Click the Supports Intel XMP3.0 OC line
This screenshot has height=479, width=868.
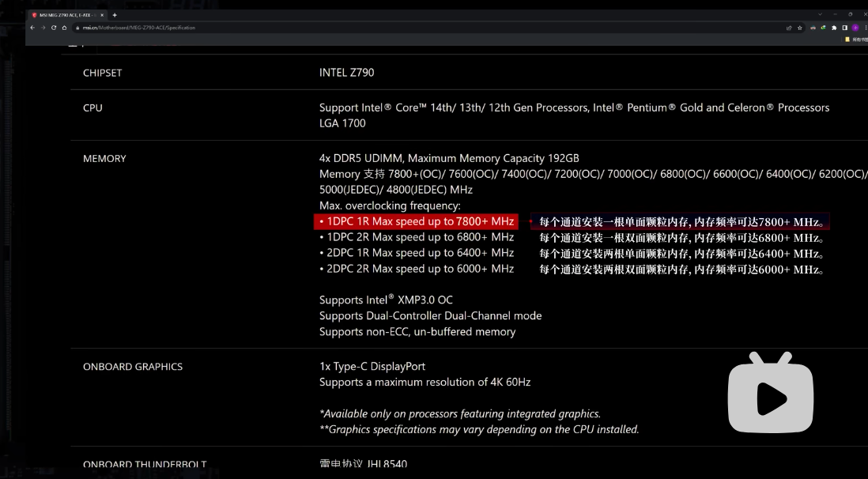point(386,300)
